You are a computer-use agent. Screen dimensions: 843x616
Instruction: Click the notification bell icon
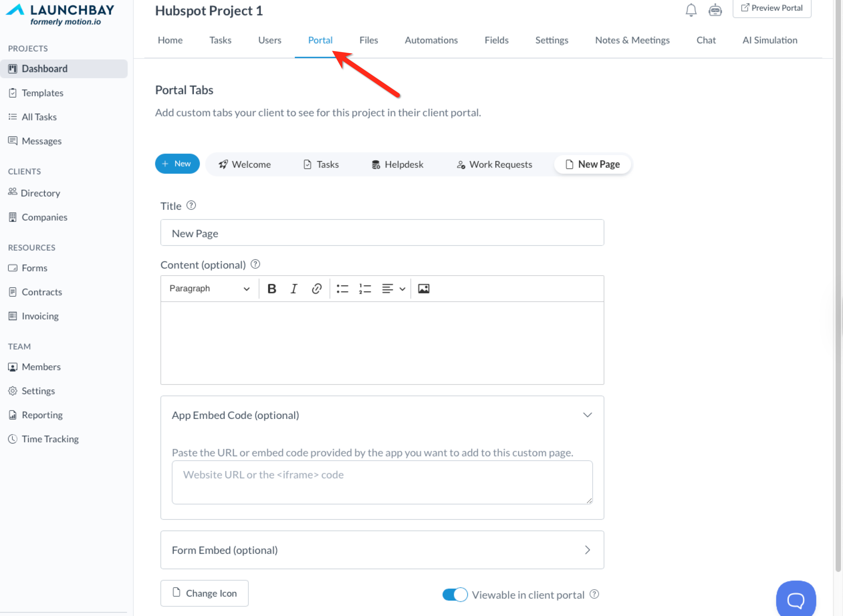(x=691, y=10)
